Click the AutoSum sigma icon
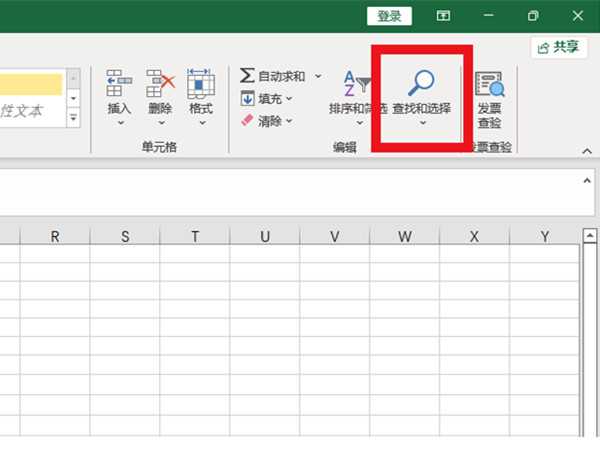 point(247,76)
